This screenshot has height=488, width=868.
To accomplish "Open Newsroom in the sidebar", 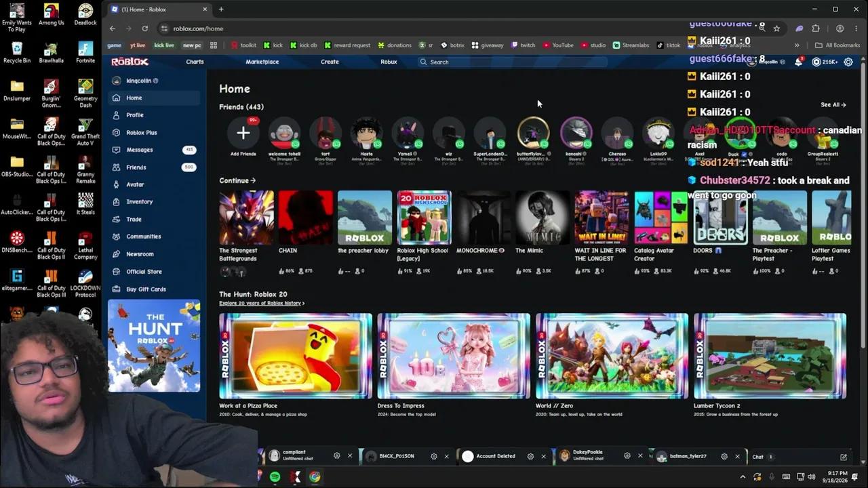I will (154, 254).
